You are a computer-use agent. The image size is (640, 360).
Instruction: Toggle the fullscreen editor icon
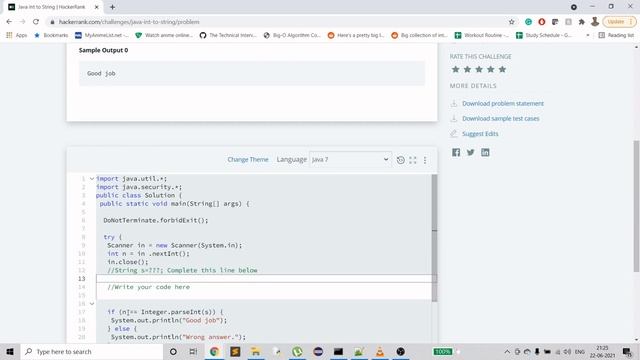pyautogui.click(x=413, y=160)
